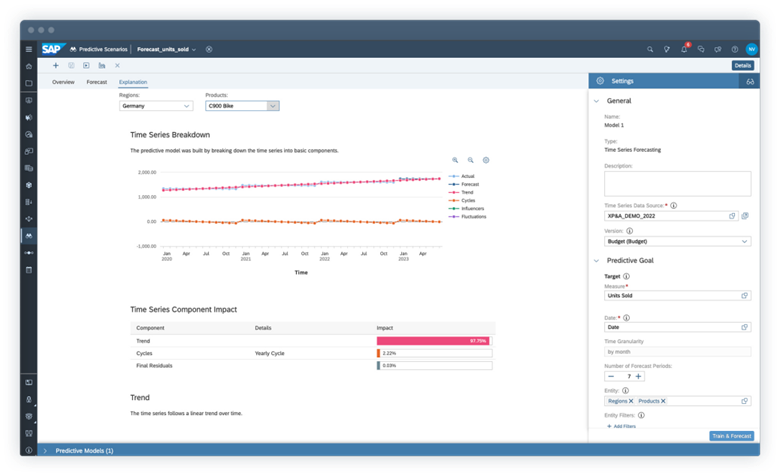Image resolution: width=780 pixels, height=476 pixels.
Task: Open the Regions dropdown showing Germany
Action: click(156, 105)
